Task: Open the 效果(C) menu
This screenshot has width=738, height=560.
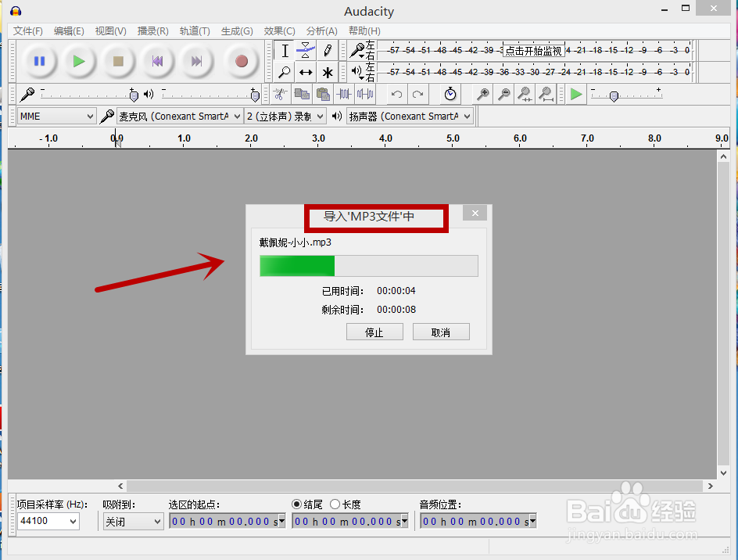Action: point(279,31)
